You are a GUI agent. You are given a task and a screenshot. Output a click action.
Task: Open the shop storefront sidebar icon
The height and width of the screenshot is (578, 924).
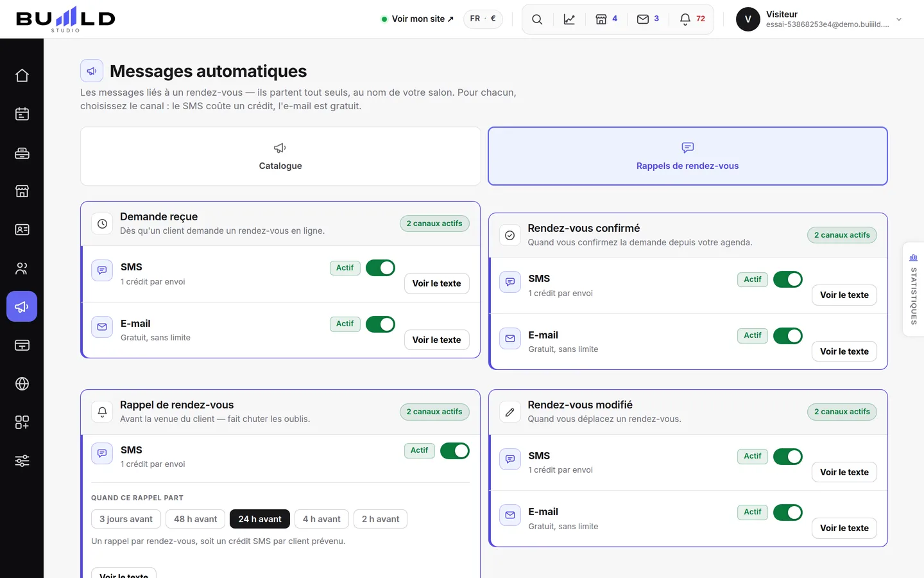[22, 191]
